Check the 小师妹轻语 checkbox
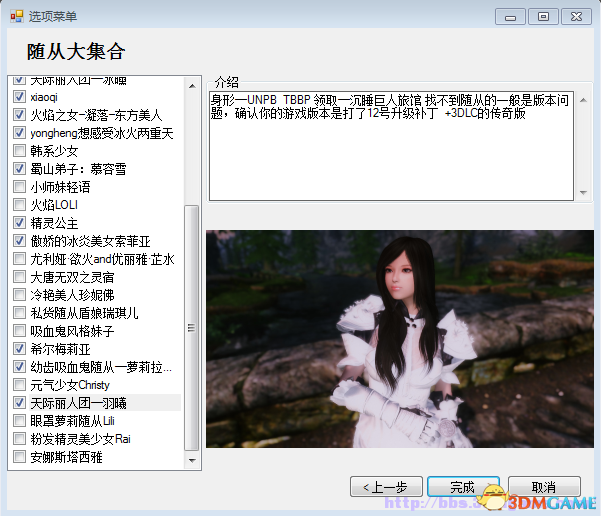This screenshot has height=516, width=601. click(x=19, y=187)
